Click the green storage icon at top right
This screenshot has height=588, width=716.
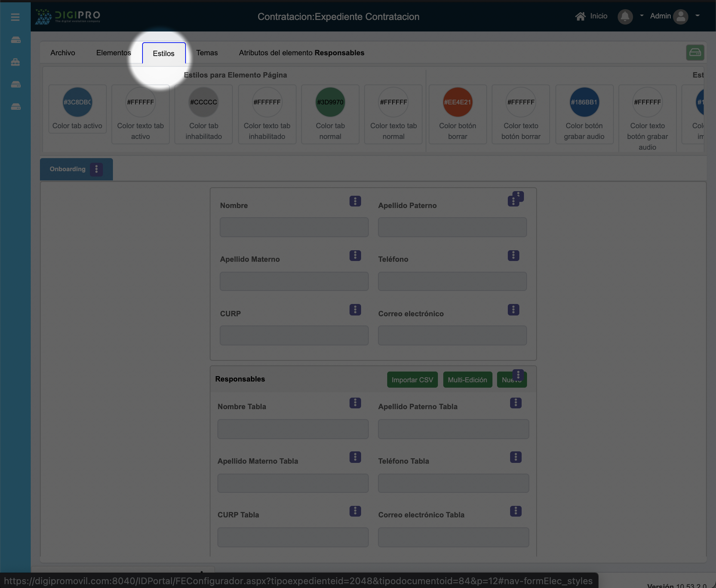pyautogui.click(x=695, y=53)
